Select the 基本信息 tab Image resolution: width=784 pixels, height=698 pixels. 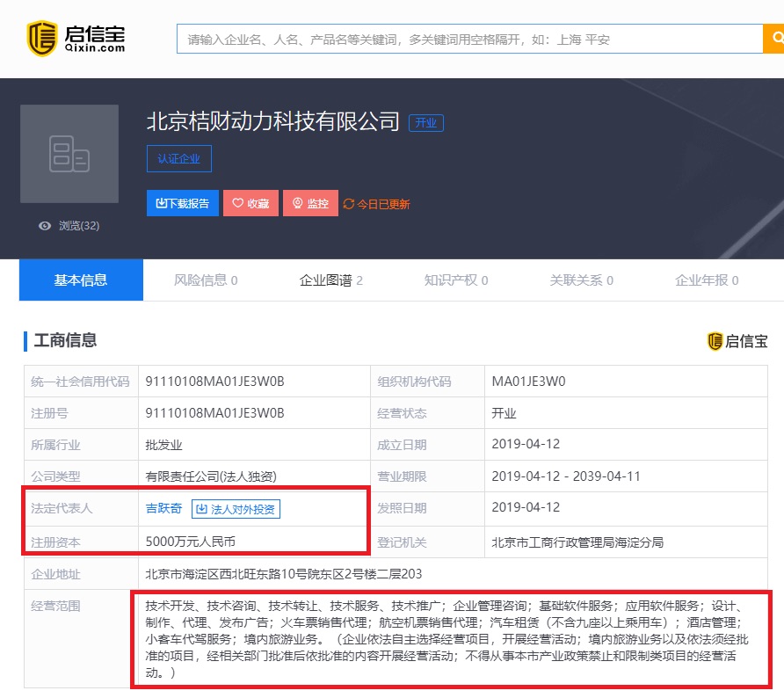point(81,280)
